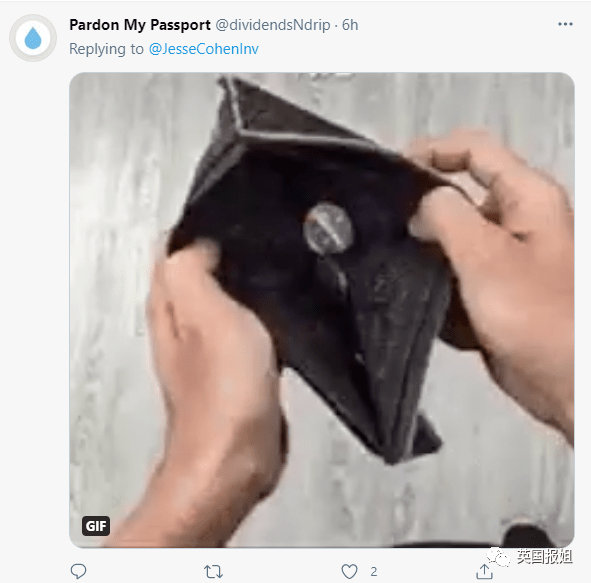
Task: Expand the three-dot more options menu
Action: pyautogui.click(x=565, y=24)
